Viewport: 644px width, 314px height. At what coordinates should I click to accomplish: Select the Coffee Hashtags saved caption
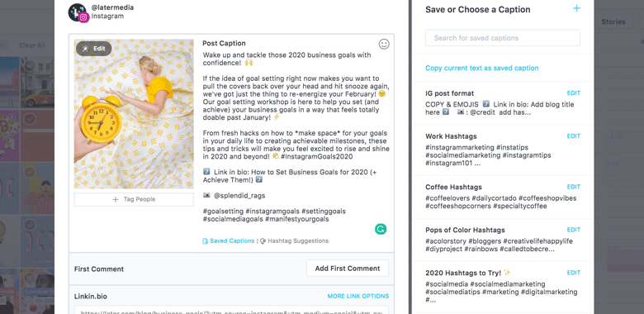coord(503,197)
